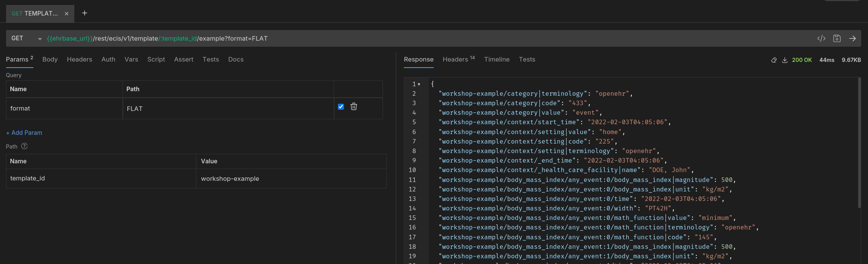Click + Add Param link
868x264 pixels.
24,133
